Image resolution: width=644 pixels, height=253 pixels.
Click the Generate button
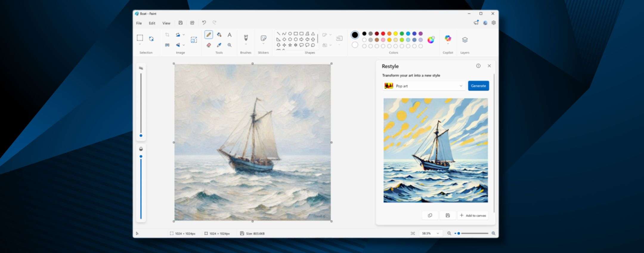pos(478,86)
